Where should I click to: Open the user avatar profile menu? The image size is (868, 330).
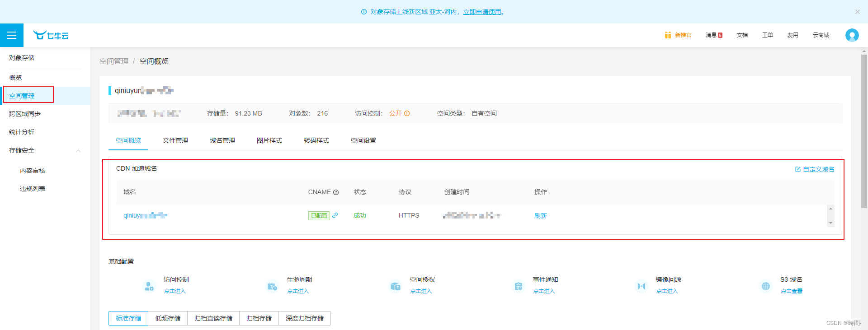click(x=852, y=35)
